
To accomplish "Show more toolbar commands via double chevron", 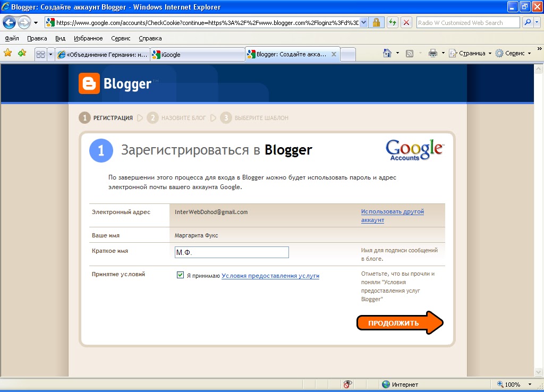I will pos(540,49).
